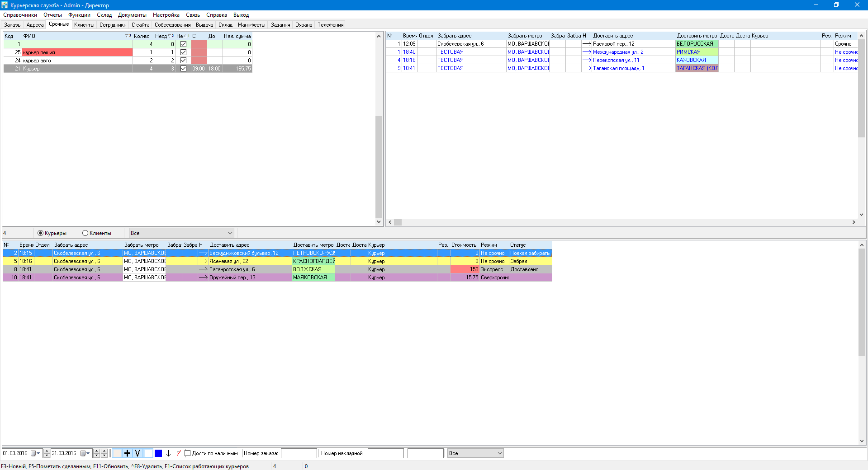Open calendar for end date 21.03.2016

point(85,453)
